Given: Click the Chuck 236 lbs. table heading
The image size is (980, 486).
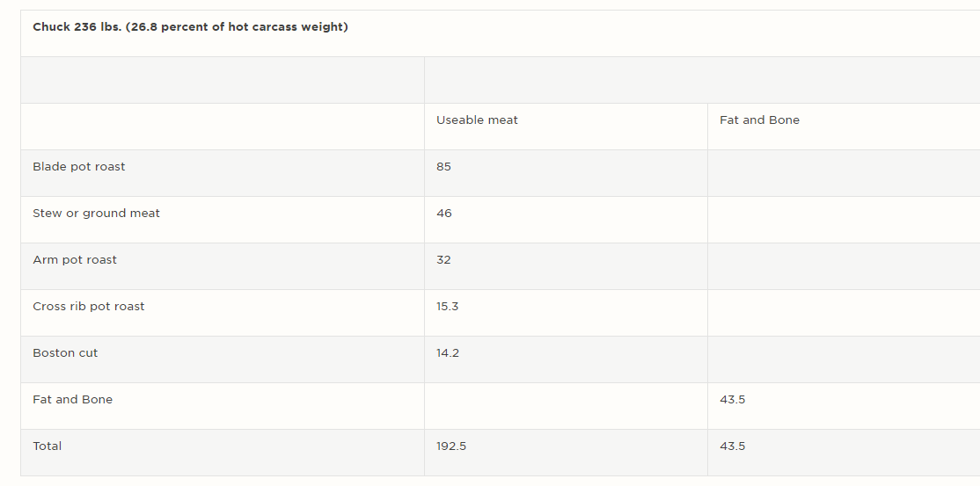Looking at the screenshot, I should pyautogui.click(x=190, y=27).
